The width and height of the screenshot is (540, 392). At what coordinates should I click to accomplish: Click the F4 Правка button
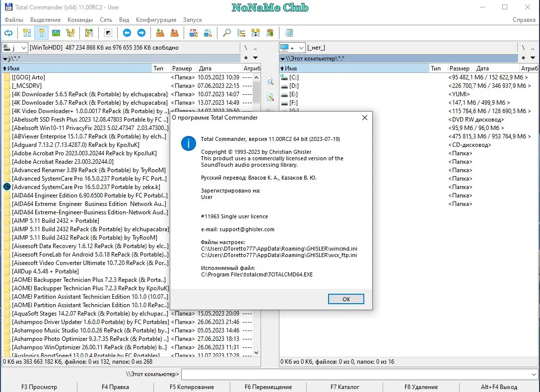tap(115, 387)
